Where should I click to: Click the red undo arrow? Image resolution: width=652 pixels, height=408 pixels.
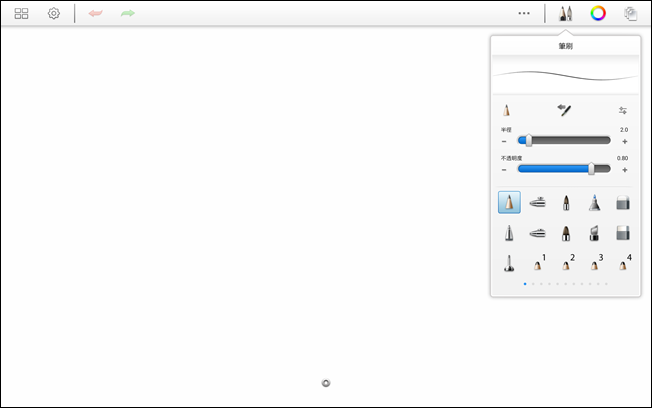tap(96, 13)
